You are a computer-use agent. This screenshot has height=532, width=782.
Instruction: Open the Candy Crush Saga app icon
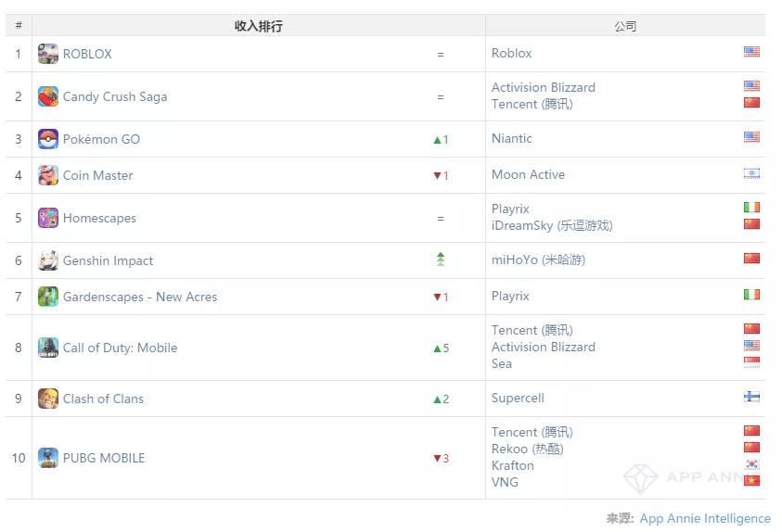pos(48,96)
